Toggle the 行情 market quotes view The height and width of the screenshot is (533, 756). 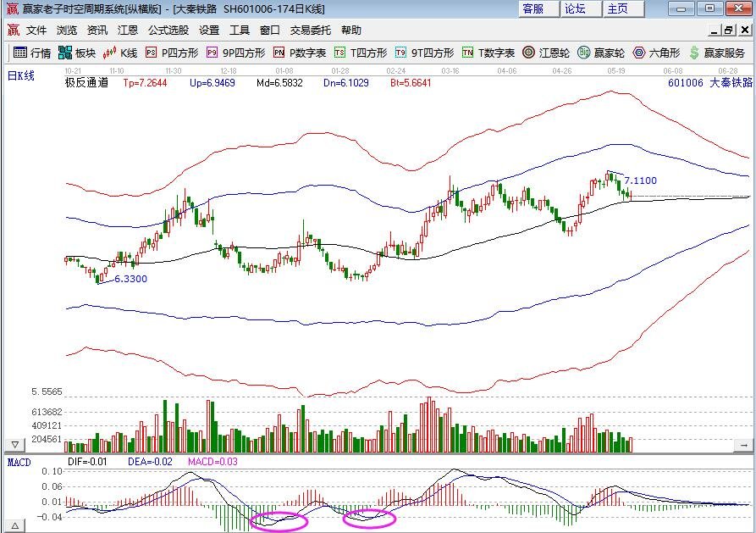(32, 52)
